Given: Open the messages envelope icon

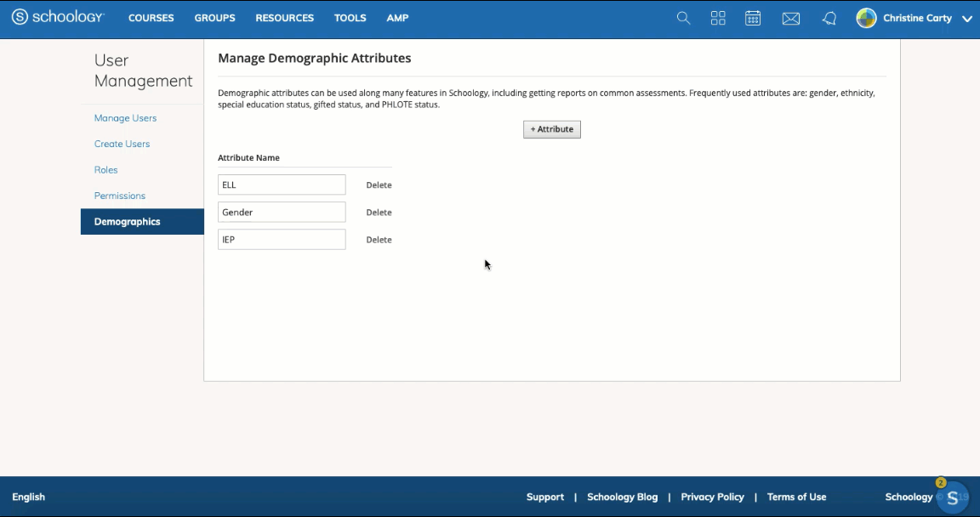Looking at the screenshot, I should 791,19.
